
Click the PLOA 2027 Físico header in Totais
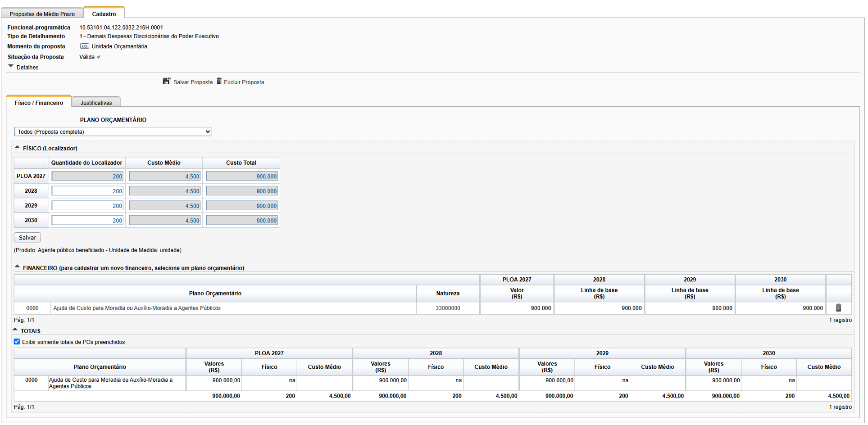(269, 367)
